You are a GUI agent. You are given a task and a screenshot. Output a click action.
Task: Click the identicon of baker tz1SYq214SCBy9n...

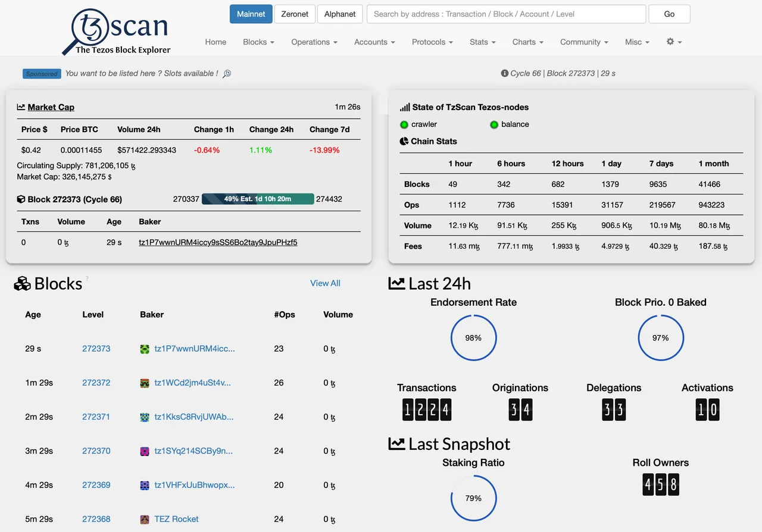click(x=145, y=452)
